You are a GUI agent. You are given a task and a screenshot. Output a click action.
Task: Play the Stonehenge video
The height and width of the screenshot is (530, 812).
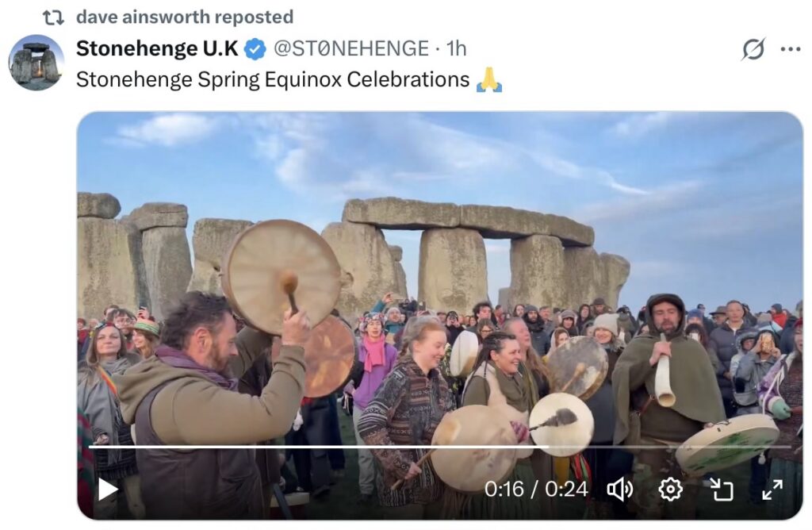108,490
